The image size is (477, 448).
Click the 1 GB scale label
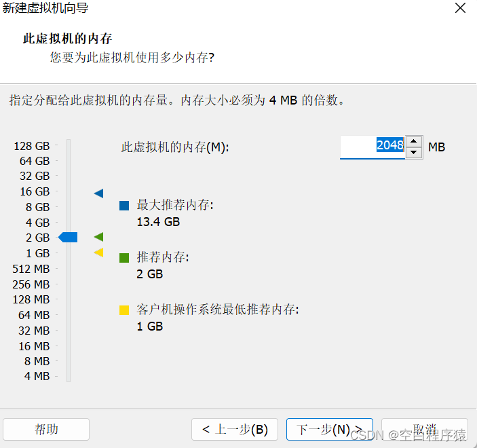tap(37, 253)
